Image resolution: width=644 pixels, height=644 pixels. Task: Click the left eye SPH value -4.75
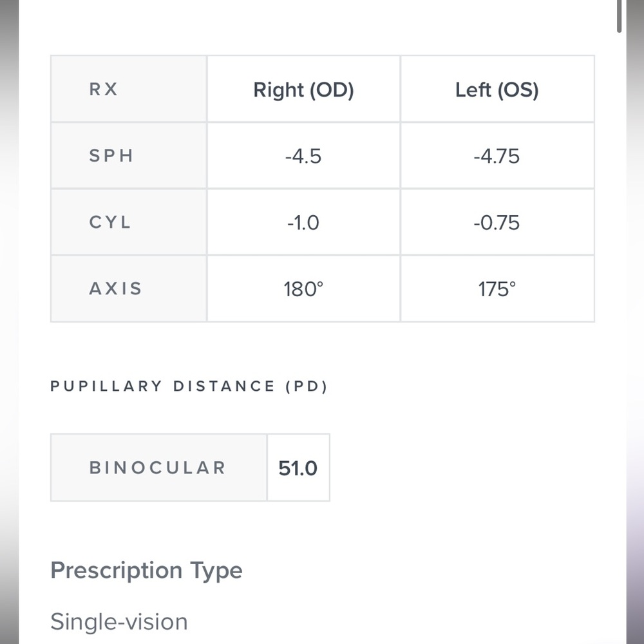coord(497,156)
